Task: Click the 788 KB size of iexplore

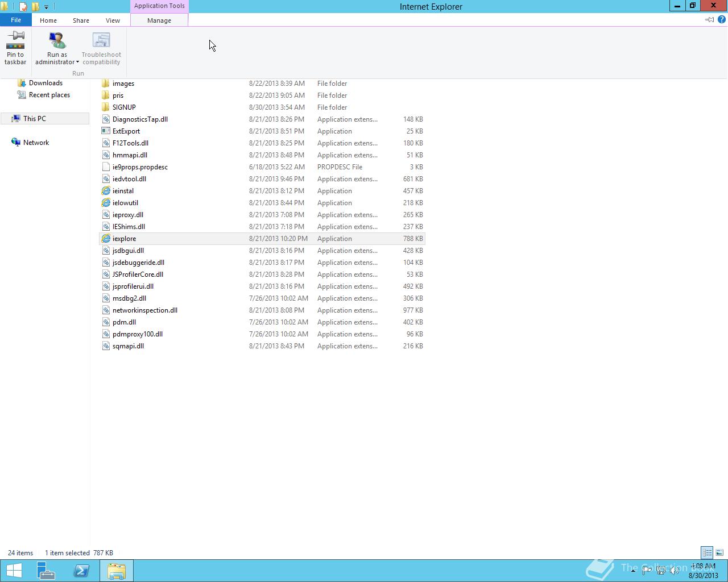Action: 413,239
